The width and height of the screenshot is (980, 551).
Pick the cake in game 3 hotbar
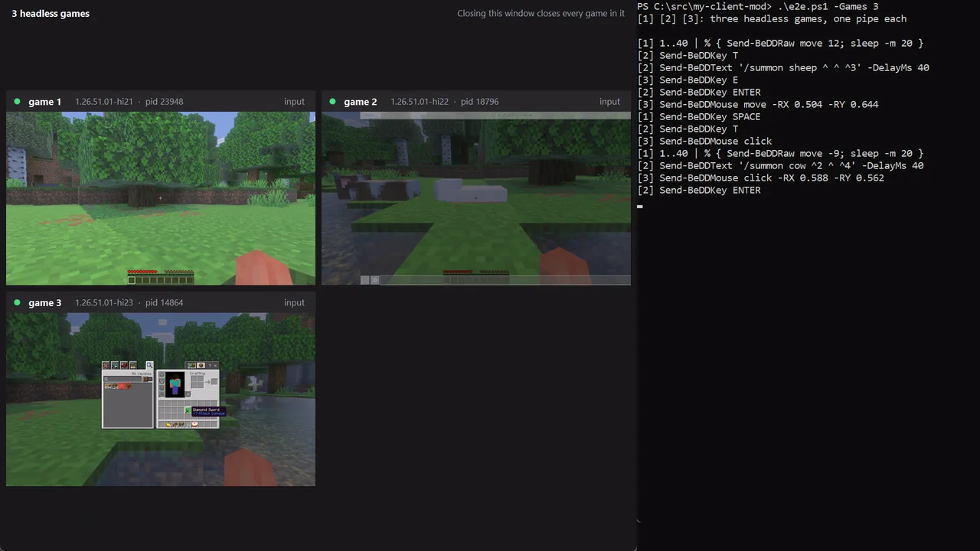195,425
